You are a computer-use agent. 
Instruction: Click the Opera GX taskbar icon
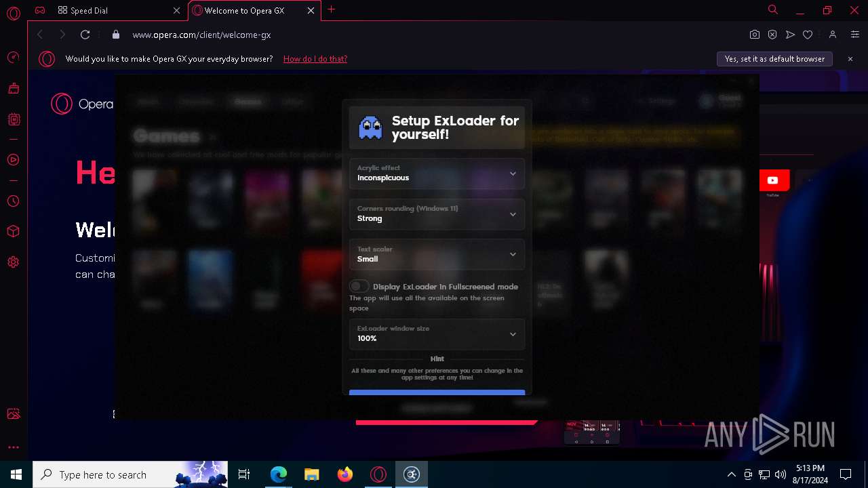378,474
